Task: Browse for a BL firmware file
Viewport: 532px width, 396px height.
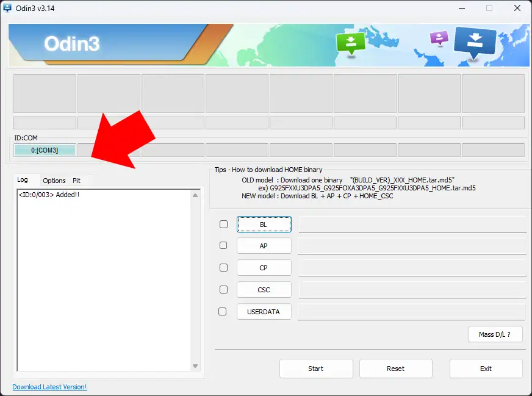Action: (x=264, y=225)
